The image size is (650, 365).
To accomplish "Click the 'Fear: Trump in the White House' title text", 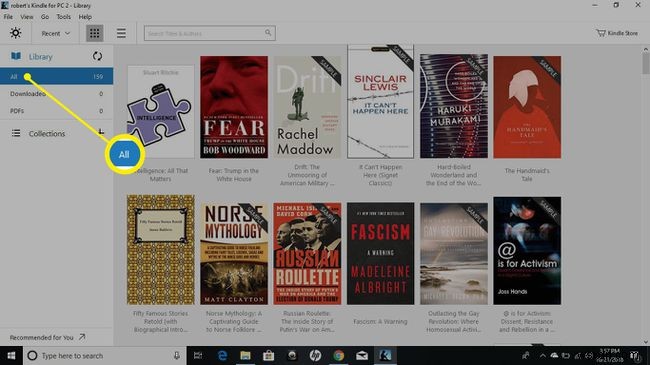I will click(234, 175).
